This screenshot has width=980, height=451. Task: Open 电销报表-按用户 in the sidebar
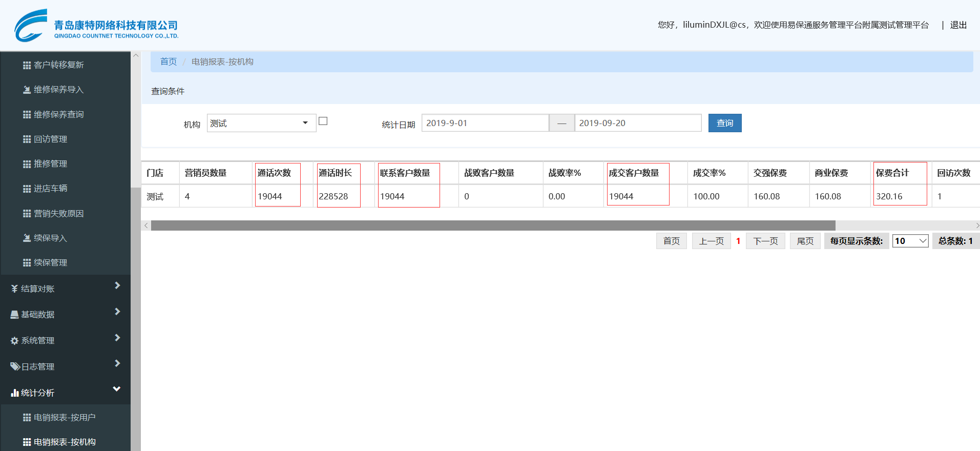click(65, 418)
